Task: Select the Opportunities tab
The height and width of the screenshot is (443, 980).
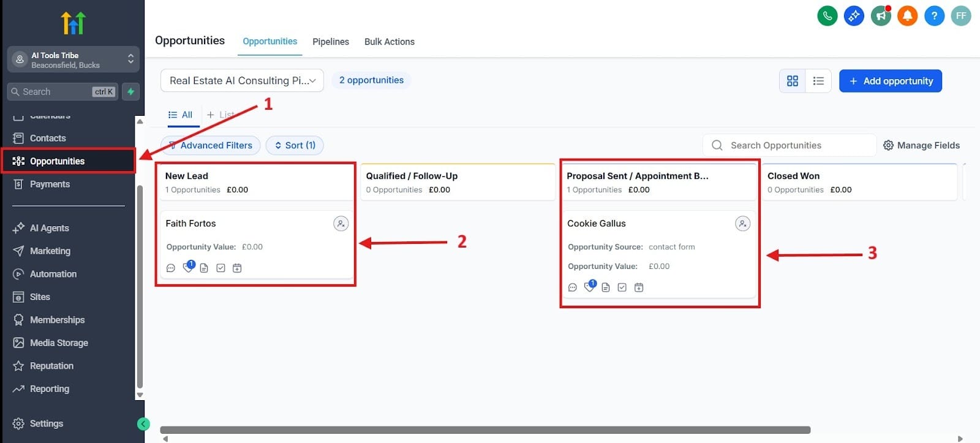Action: pyautogui.click(x=269, y=42)
